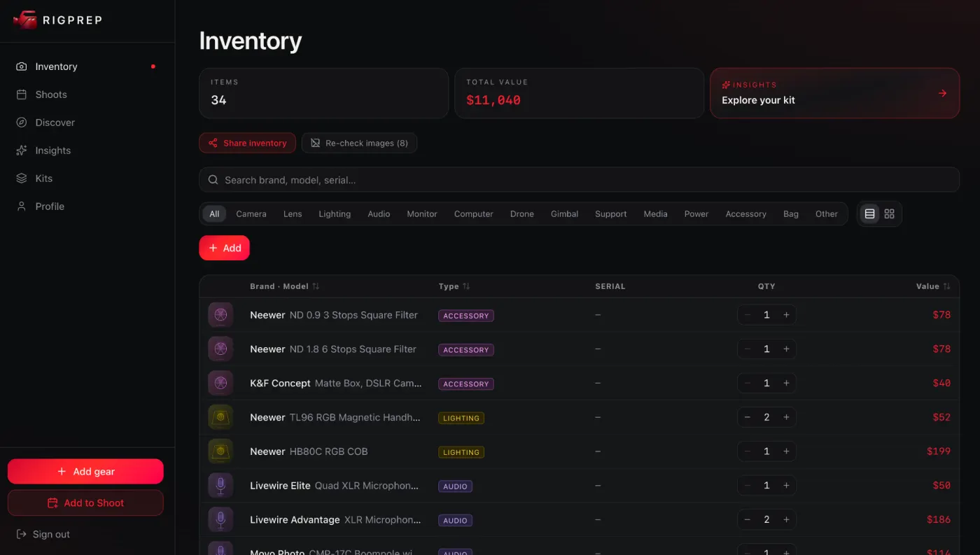The image size is (980, 555).
Task: Click the K&F Concept Matte Box thumbnail
Action: point(220,383)
